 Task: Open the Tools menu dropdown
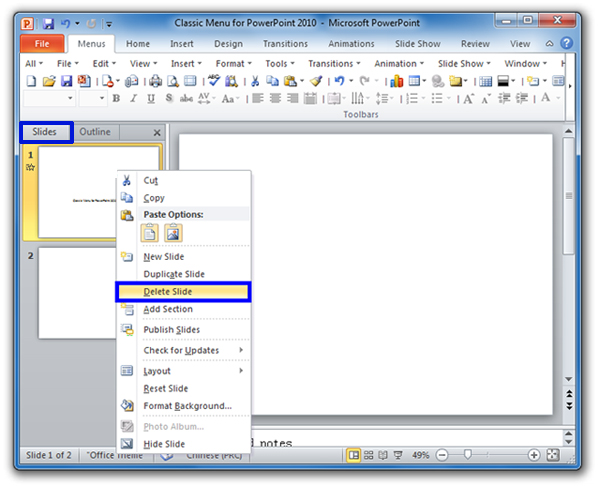coord(280,64)
